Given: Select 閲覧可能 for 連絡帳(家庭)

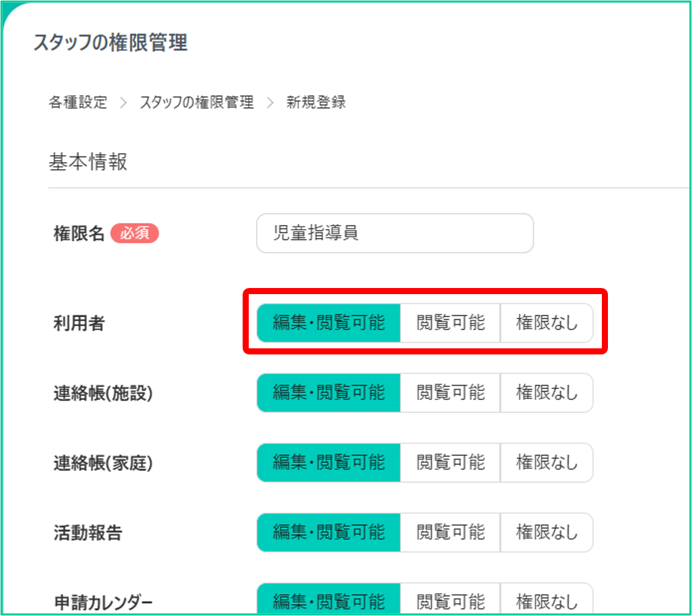Looking at the screenshot, I should pos(451,463).
